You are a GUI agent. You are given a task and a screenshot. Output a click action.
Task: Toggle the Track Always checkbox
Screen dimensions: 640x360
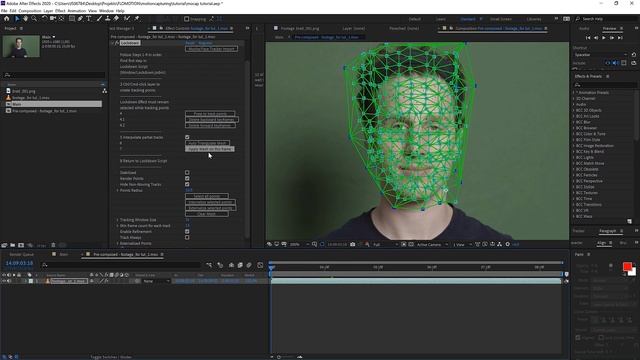[x=187, y=237]
